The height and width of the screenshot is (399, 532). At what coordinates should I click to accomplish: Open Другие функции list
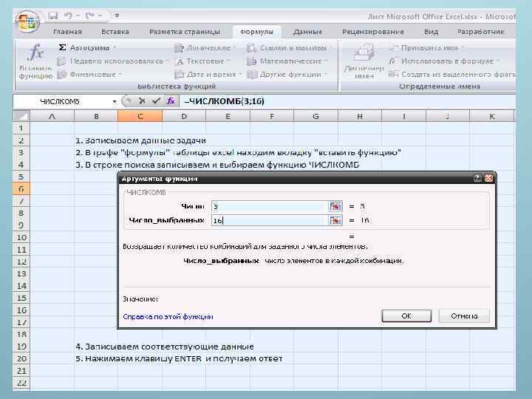pyautogui.click(x=287, y=75)
